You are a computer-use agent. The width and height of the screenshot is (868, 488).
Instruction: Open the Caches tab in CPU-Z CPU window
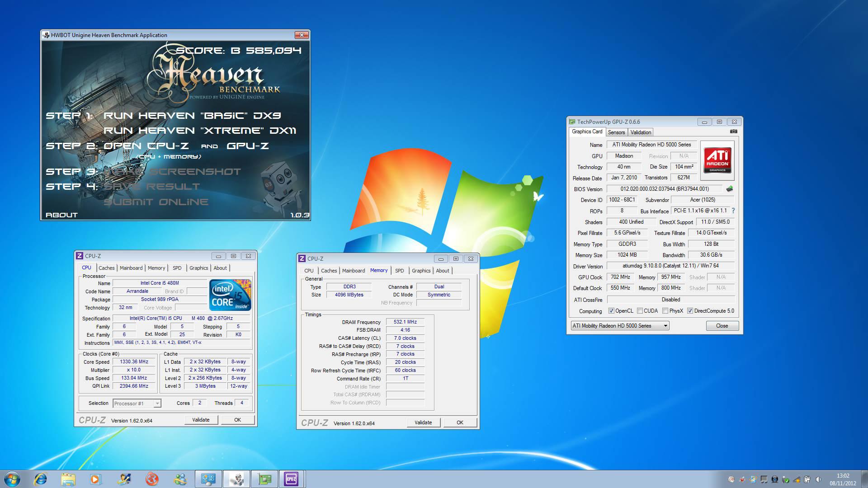click(x=107, y=268)
